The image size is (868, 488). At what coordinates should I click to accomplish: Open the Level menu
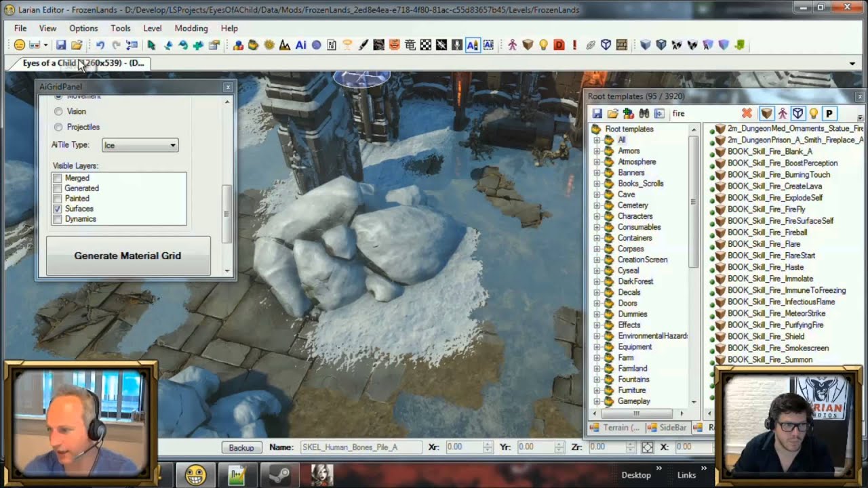[153, 28]
